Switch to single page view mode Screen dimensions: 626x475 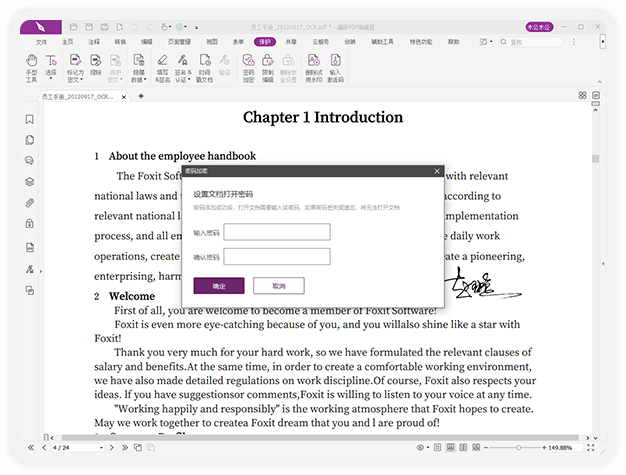[x=438, y=447]
